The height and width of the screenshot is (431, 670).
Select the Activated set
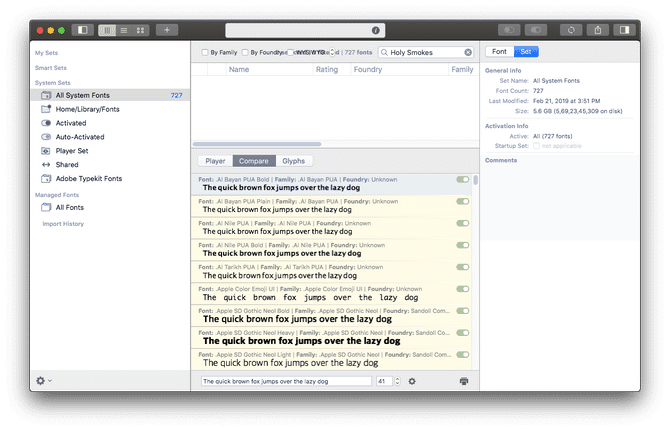coord(111,123)
